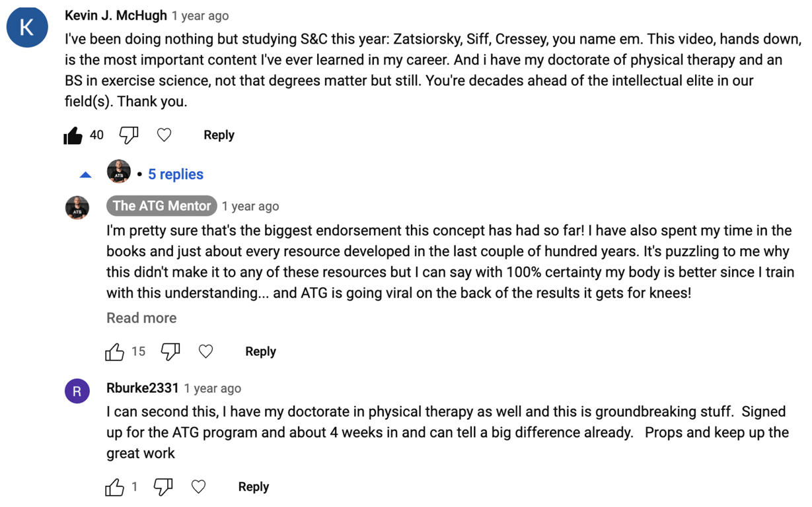This screenshot has height=507, width=812.
Task: Expand Read more on ATG Mentor reply
Action: pos(141,318)
